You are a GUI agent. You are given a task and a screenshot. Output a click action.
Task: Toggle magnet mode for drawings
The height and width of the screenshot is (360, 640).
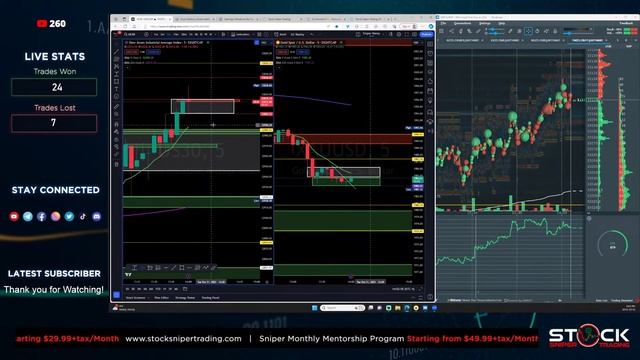point(116,124)
